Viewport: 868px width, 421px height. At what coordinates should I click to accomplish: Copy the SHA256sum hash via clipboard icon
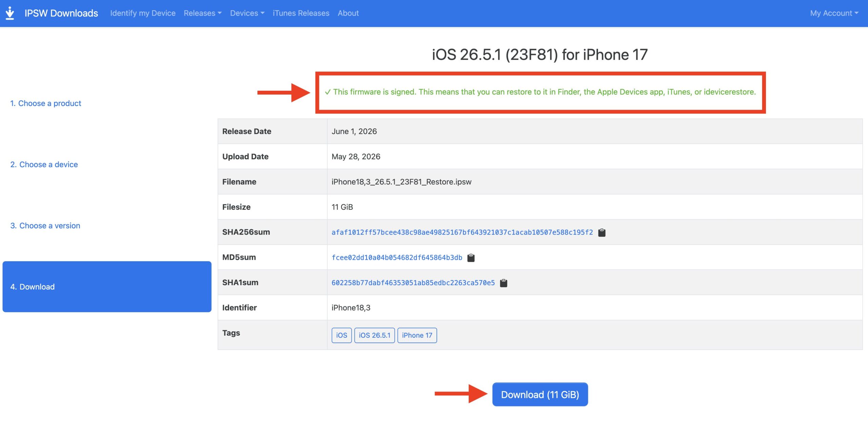tap(601, 232)
